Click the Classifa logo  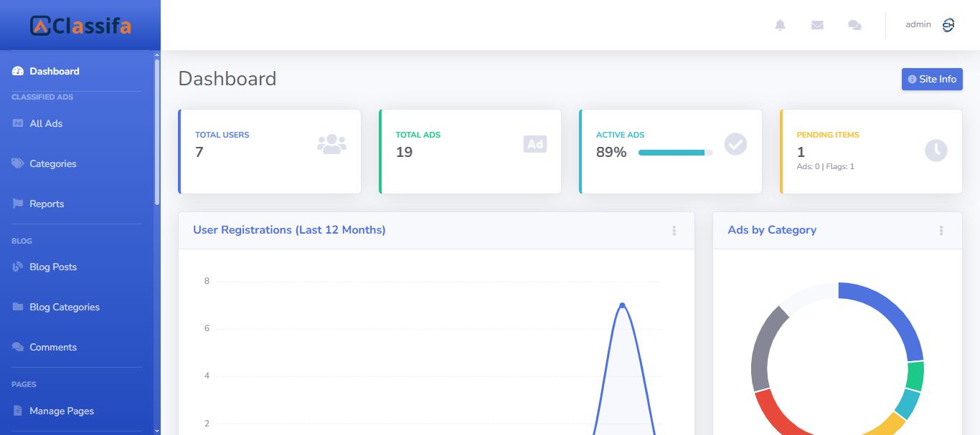[x=80, y=26]
